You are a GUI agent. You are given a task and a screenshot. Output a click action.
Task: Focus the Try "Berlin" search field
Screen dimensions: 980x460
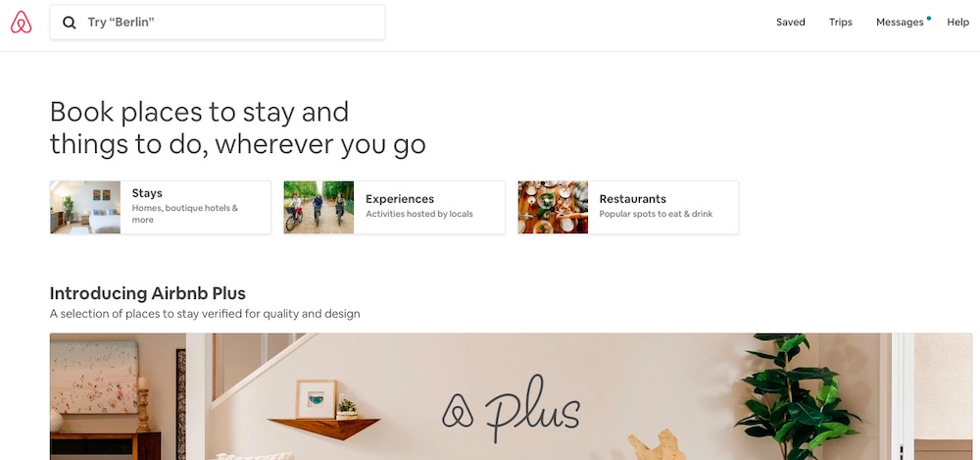point(218,22)
